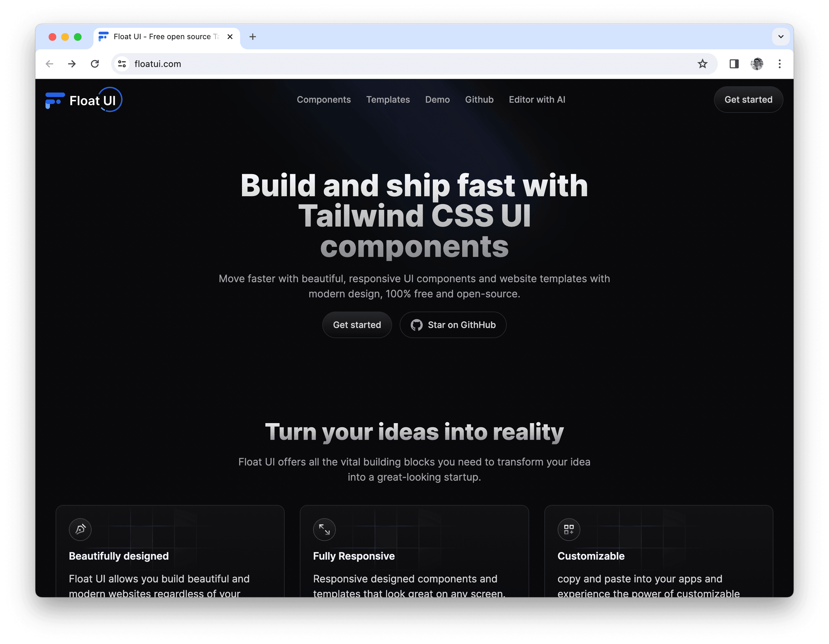Open the site permissions icon in address bar

pyautogui.click(x=121, y=64)
